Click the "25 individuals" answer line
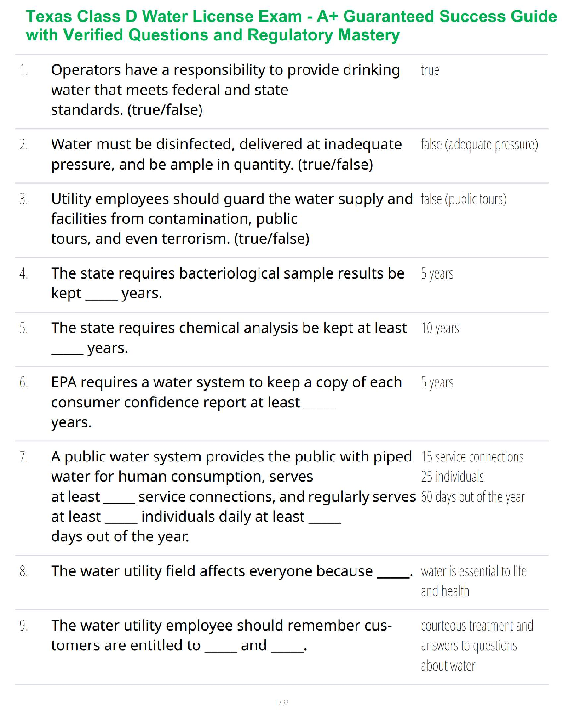 click(452, 477)
